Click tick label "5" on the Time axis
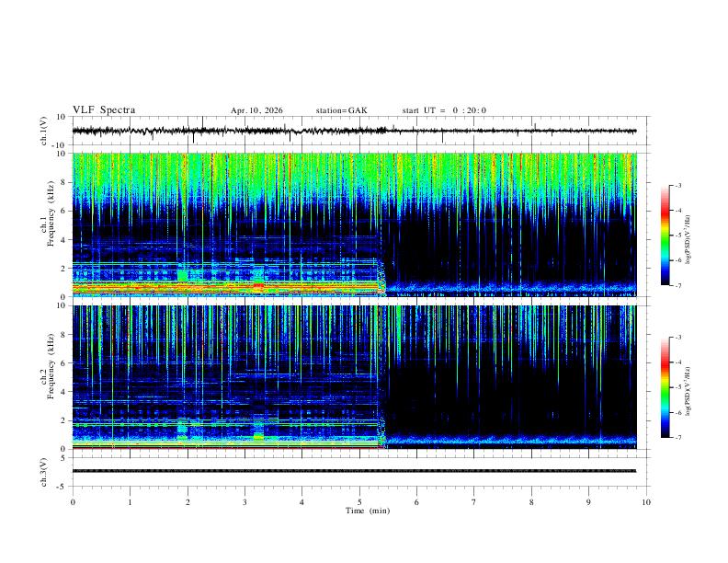 point(359,502)
